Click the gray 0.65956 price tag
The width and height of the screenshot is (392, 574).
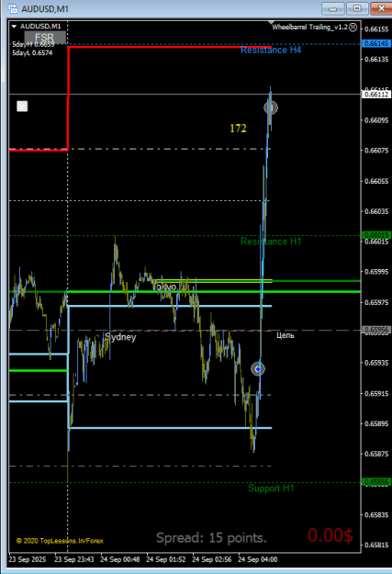tap(376, 330)
